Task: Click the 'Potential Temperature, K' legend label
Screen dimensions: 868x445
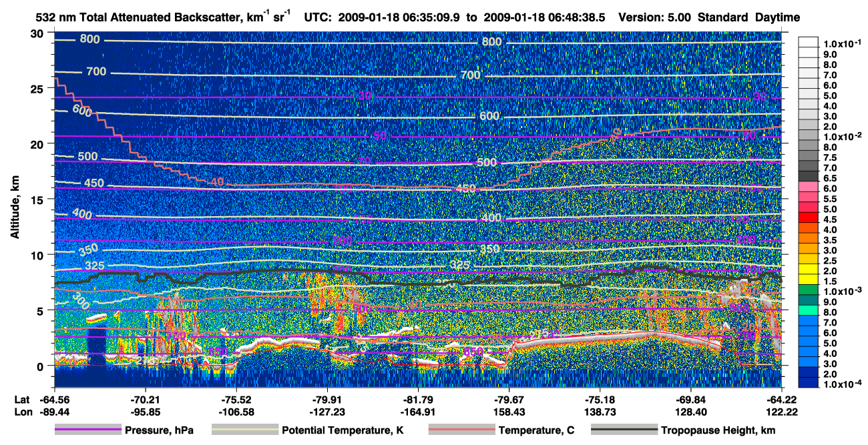Action: click(x=343, y=430)
